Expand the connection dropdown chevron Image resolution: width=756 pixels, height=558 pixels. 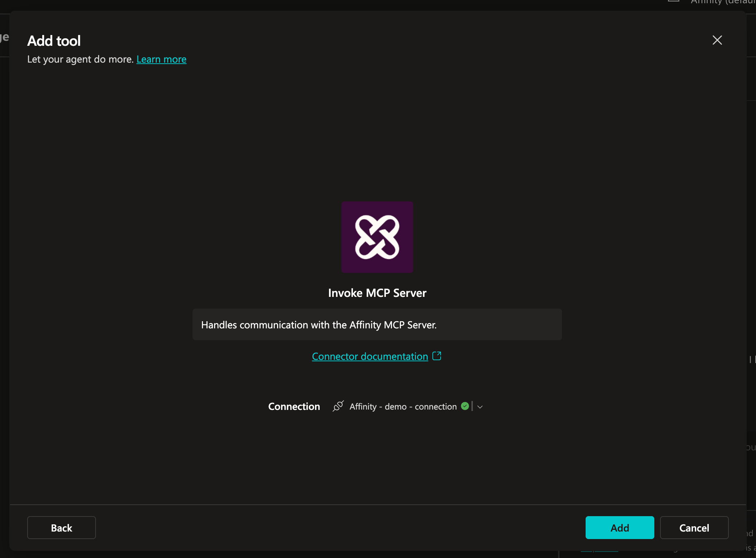coord(480,407)
